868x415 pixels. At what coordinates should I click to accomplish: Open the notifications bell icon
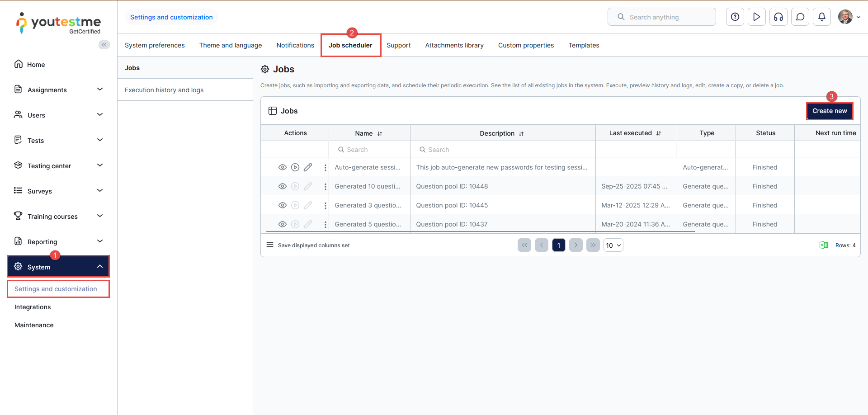(821, 17)
